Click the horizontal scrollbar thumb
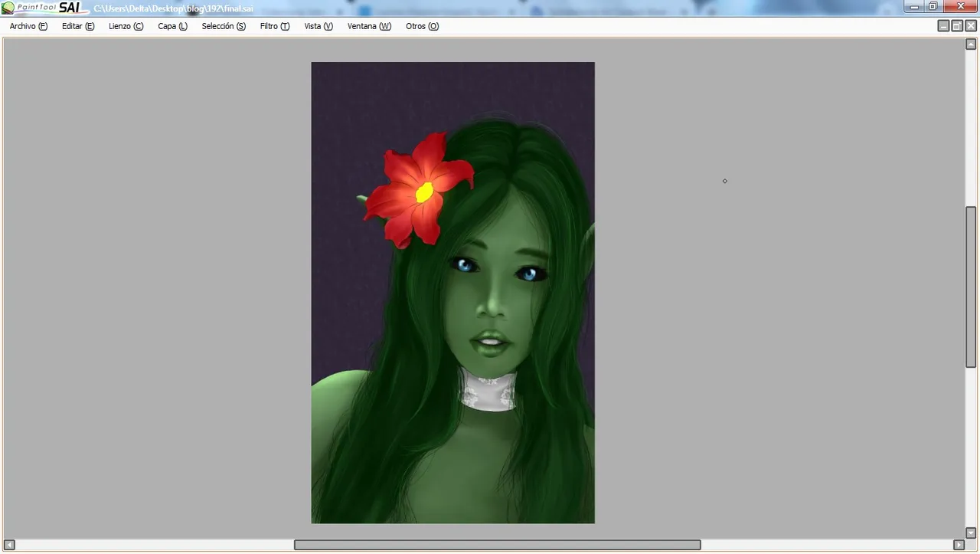The image size is (980, 554). coord(498,545)
